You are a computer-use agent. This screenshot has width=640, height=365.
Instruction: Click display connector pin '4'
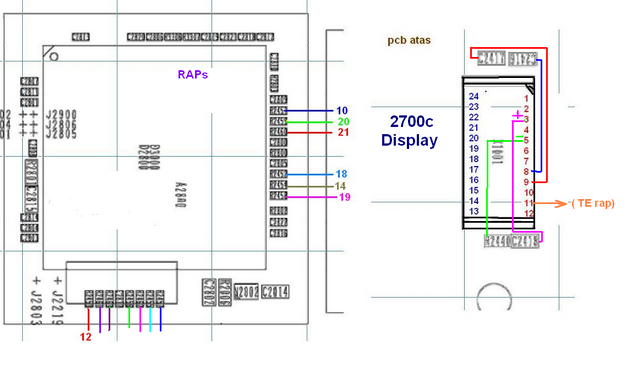click(x=526, y=130)
